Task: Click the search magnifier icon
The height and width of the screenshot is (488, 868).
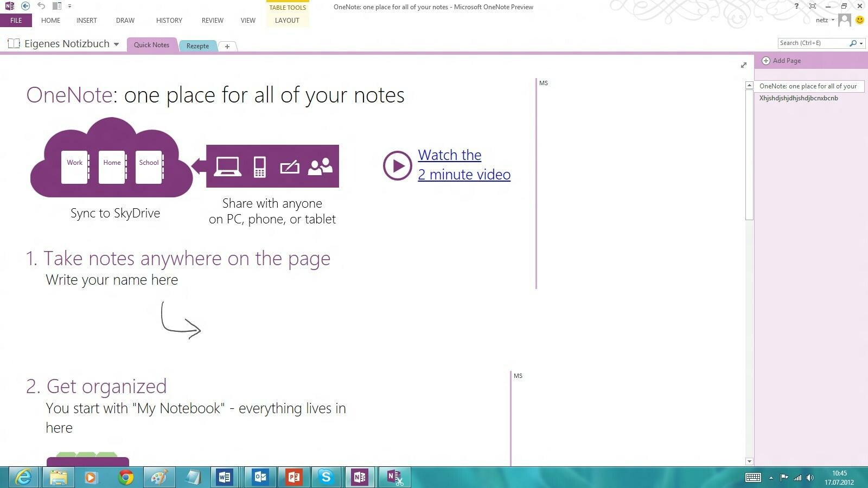Action: click(852, 43)
